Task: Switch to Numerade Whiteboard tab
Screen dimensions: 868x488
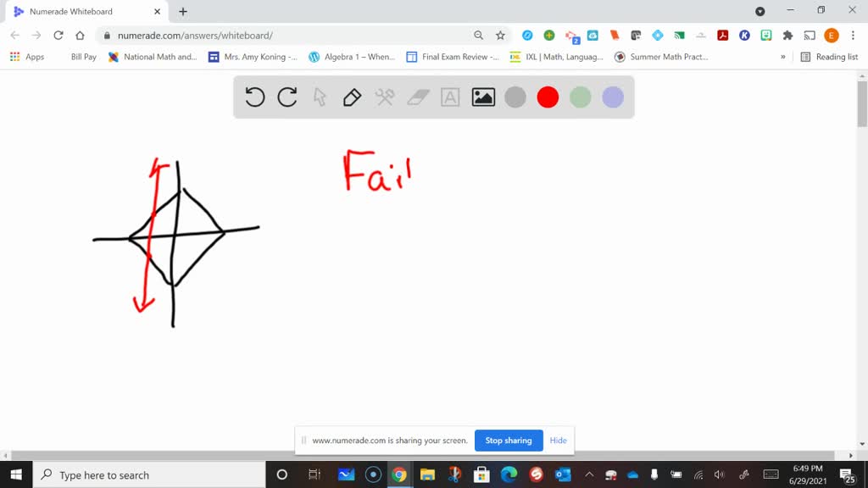Action: pyautogui.click(x=87, y=12)
